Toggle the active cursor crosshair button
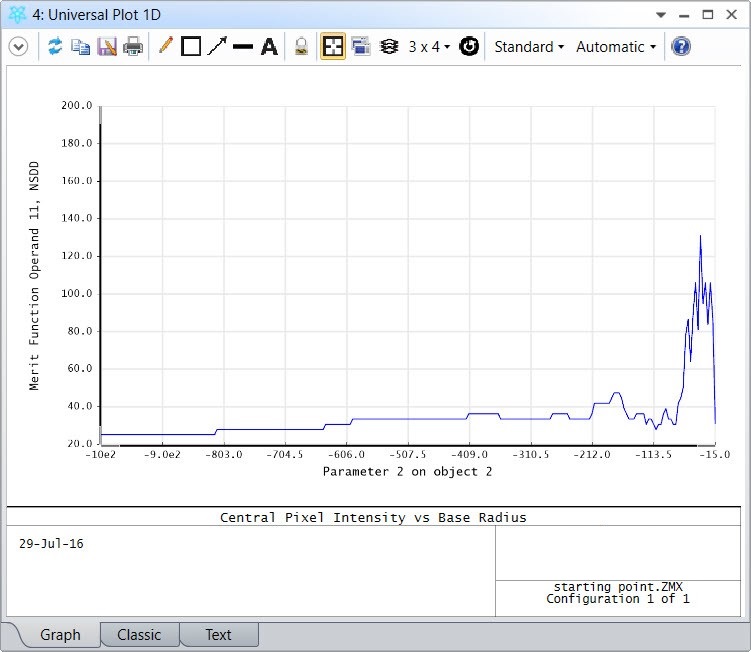The width and height of the screenshot is (751, 652). [x=333, y=46]
